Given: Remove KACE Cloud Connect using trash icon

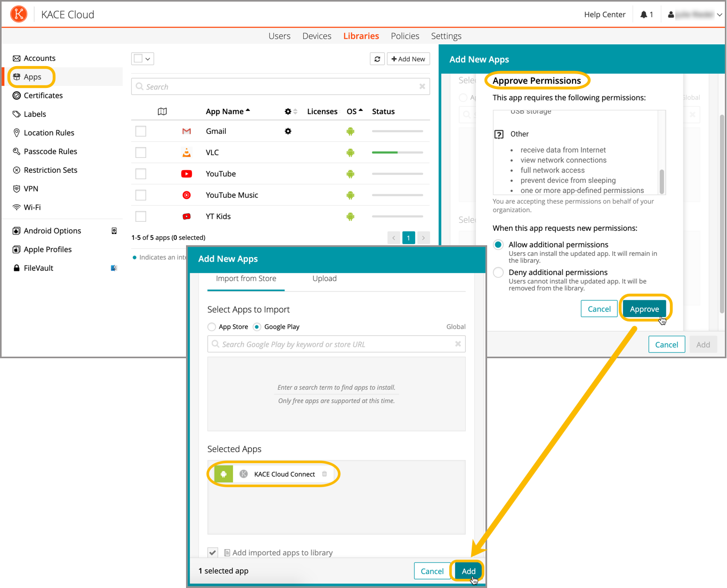Looking at the screenshot, I should pyautogui.click(x=325, y=474).
